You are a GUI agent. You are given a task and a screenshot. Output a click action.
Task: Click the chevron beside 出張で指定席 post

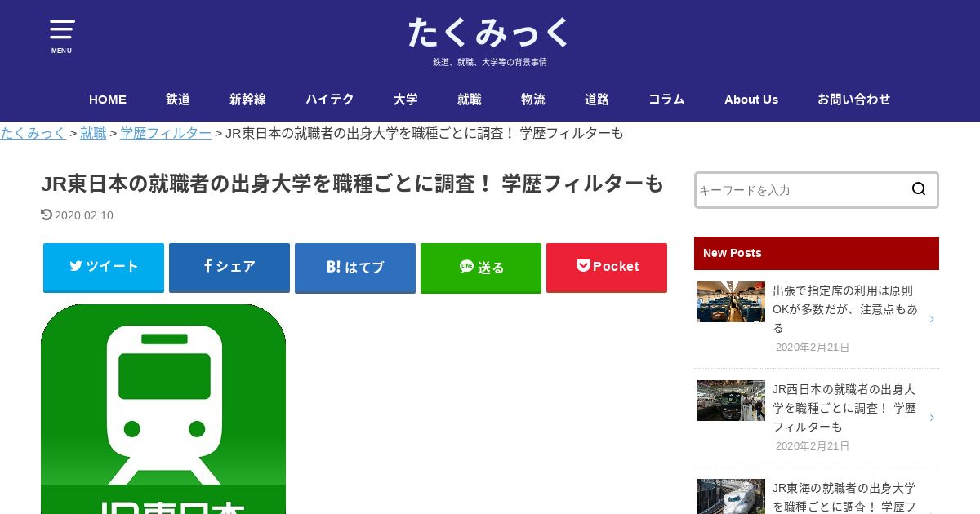[x=932, y=319]
